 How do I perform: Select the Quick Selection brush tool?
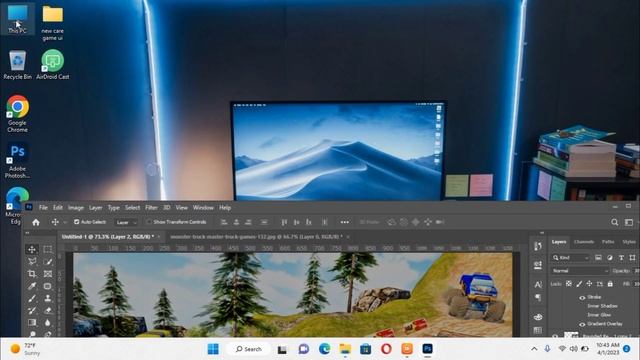point(48,261)
